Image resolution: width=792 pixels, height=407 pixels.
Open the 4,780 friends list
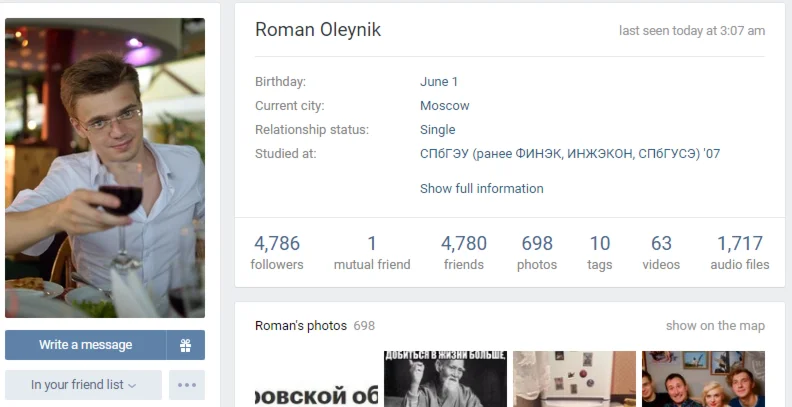coord(463,252)
